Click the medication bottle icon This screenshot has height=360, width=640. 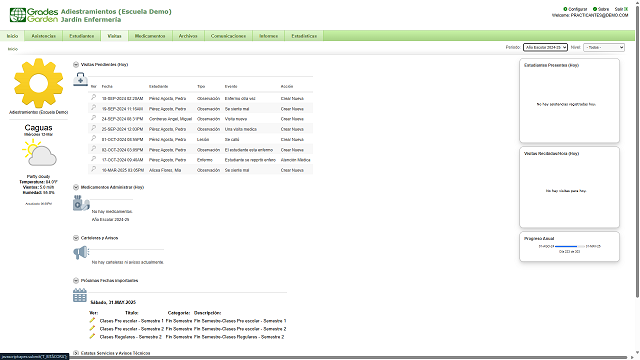[81, 203]
